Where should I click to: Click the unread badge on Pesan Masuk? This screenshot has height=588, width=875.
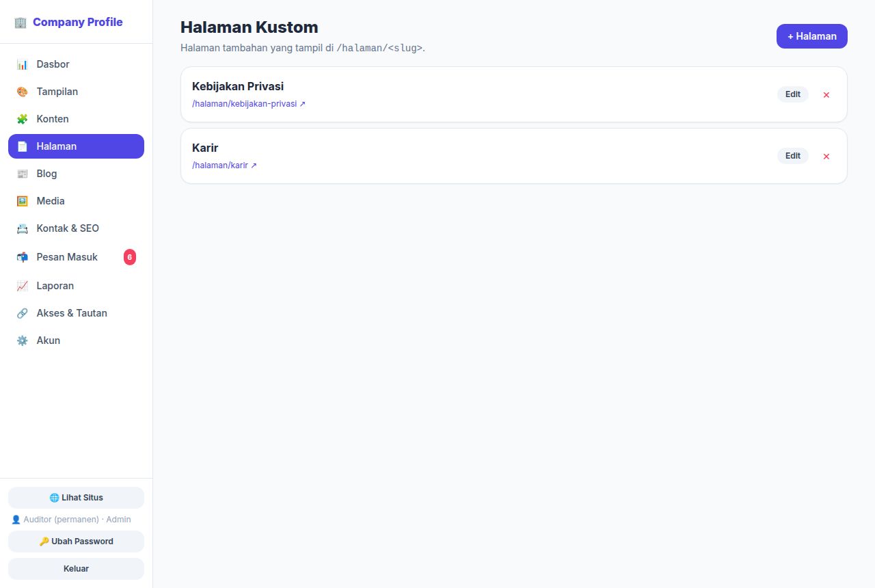click(130, 257)
